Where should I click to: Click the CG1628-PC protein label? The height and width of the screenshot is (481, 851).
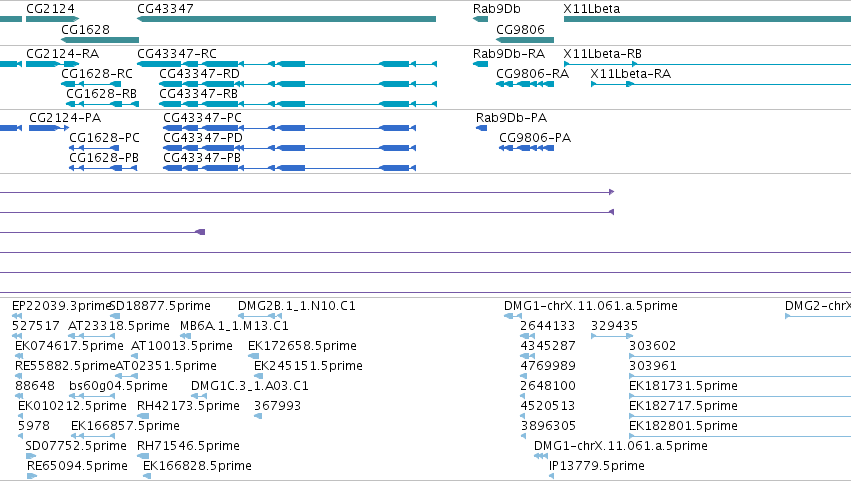pyautogui.click(x=104, y=138)
